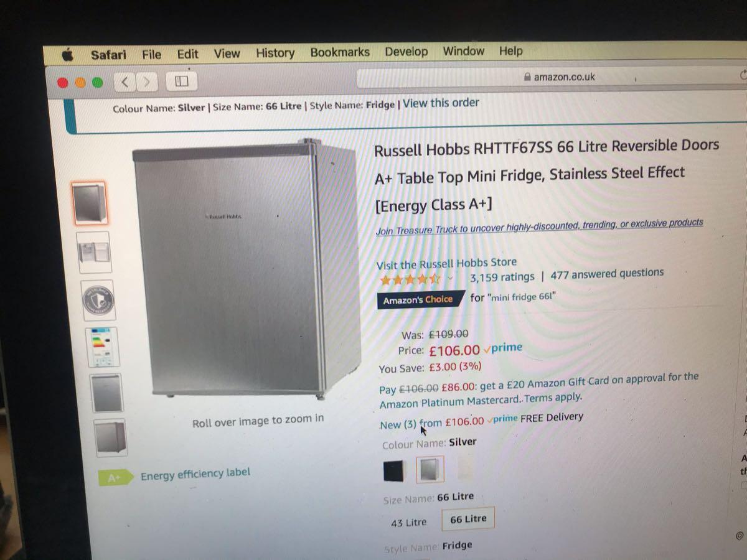747x560 pixels.
Task: Visit the Russell Hobbs Store link
Action: pyautogui.click(x=446, y=263)
